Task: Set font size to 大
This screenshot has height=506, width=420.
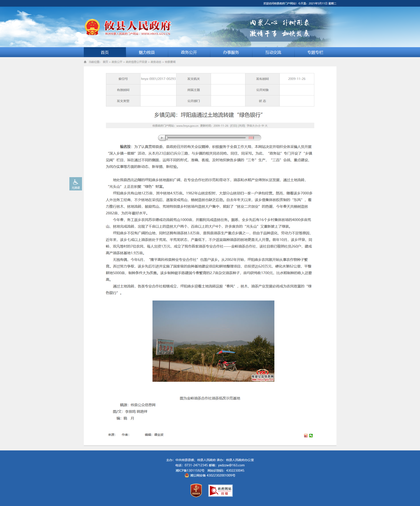Action: [266, 126]
